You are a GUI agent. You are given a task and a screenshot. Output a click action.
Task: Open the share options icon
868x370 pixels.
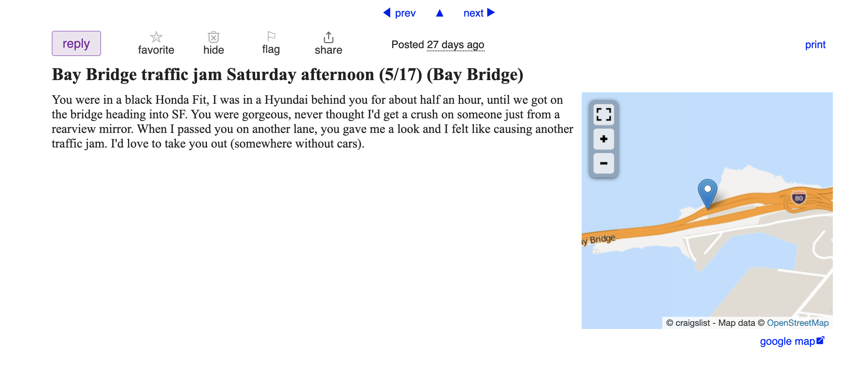pos(329,37)
